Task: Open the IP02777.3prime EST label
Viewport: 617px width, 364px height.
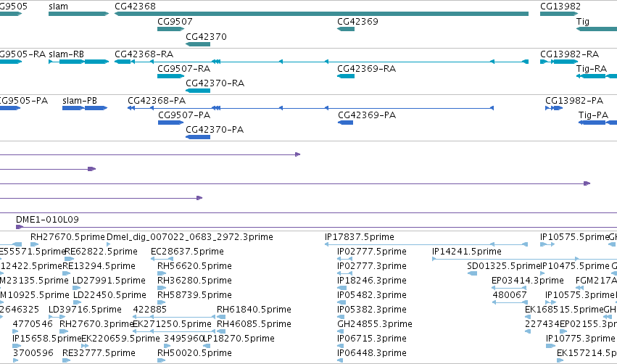Action: 372,266
